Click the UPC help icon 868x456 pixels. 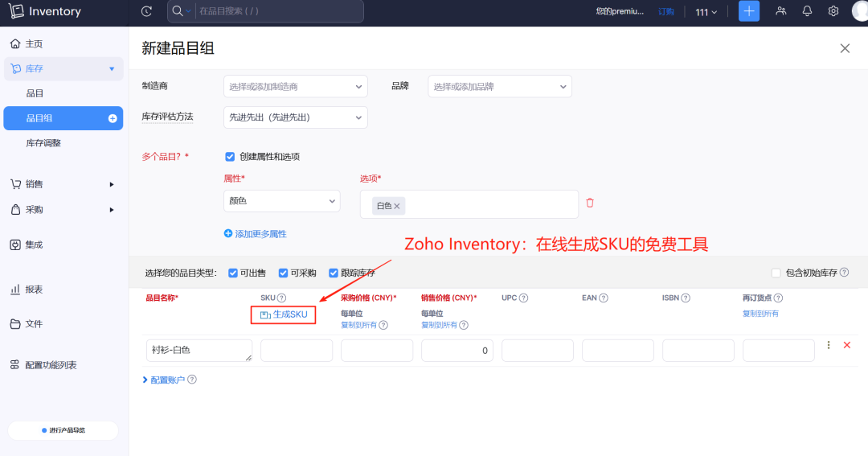click(x=524, y=298)
